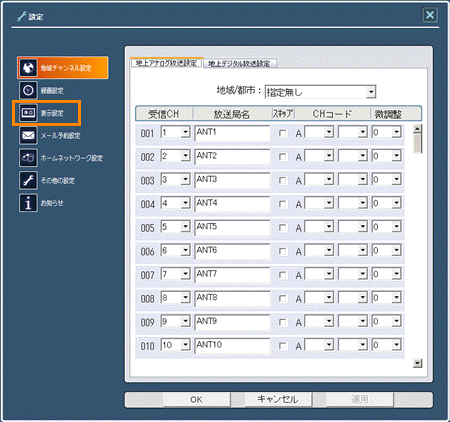Enable skip checkbox for channel 001
This screenshot has height=422, width=450.
pos(283,133)
